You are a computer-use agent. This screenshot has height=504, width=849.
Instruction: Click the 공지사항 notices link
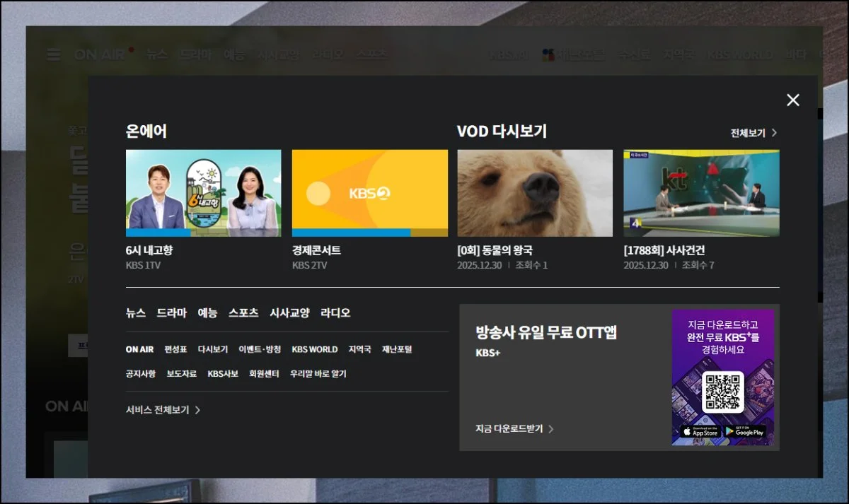tap(141, 374)
